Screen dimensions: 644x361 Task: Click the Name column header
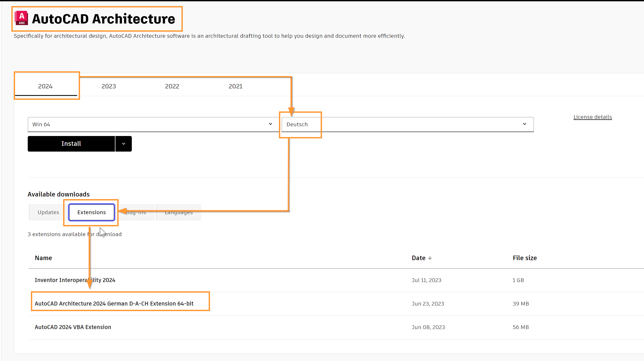[43, 258]
